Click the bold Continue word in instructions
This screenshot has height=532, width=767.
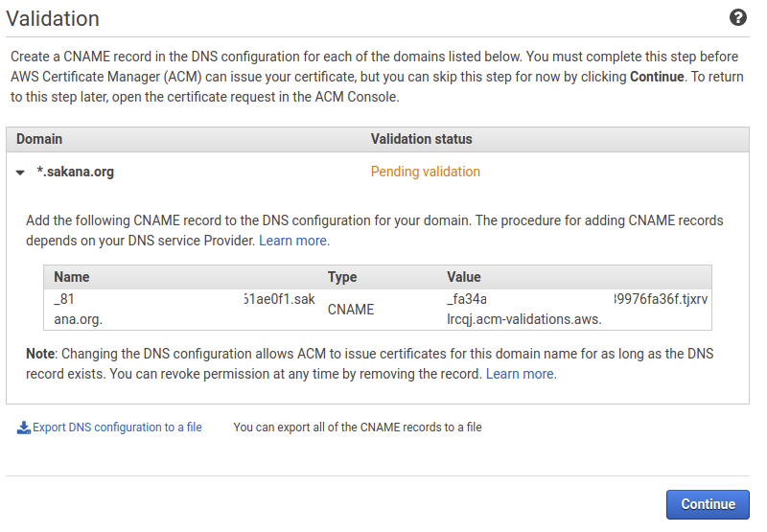click(x=657, y=77)
